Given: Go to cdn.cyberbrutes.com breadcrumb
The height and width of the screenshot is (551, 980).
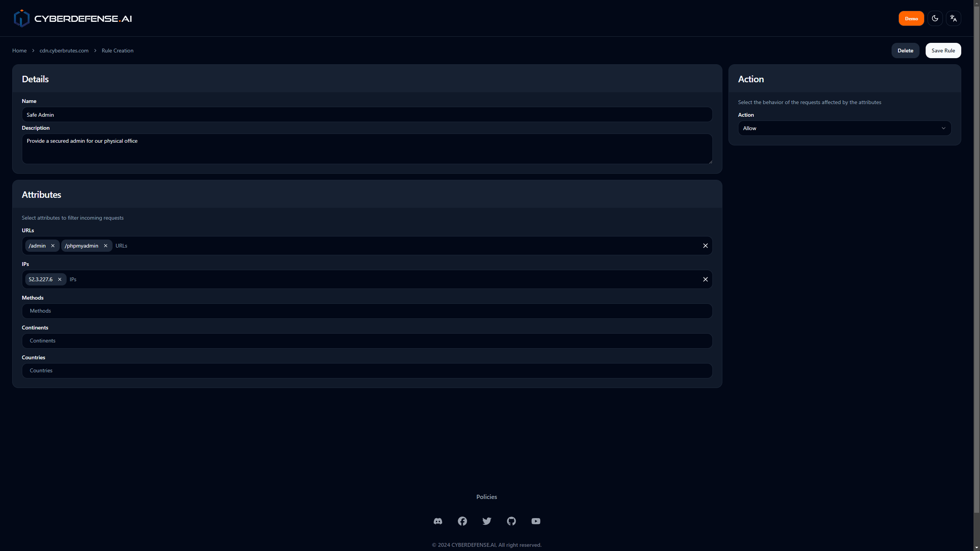Looking at the screenshot, I should pos(64,51).
